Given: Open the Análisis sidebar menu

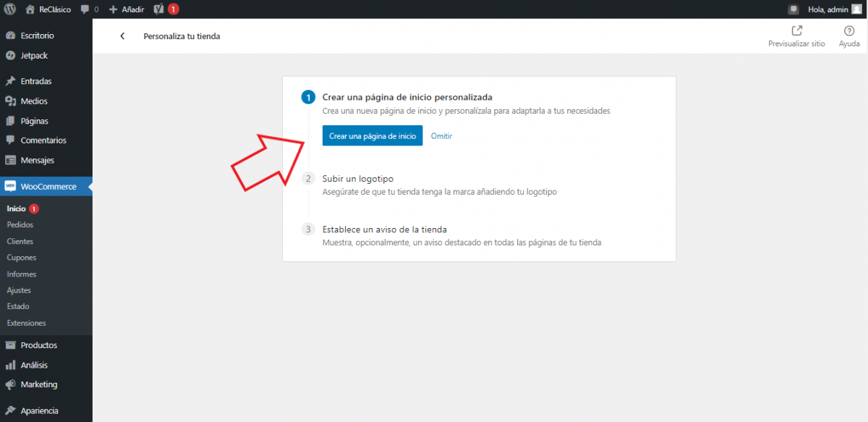Looking at the screenshot, I should click(34, 366).
